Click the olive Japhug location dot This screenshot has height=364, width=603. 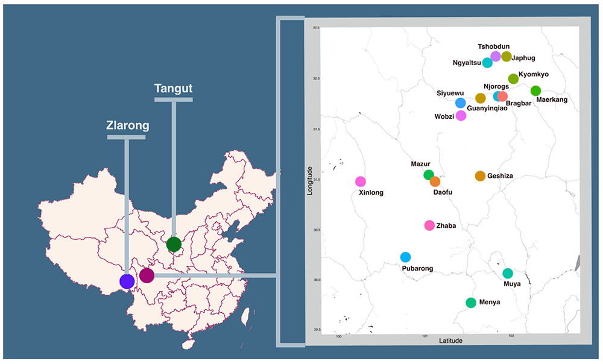pyautogui.click(x=507, y=57)
